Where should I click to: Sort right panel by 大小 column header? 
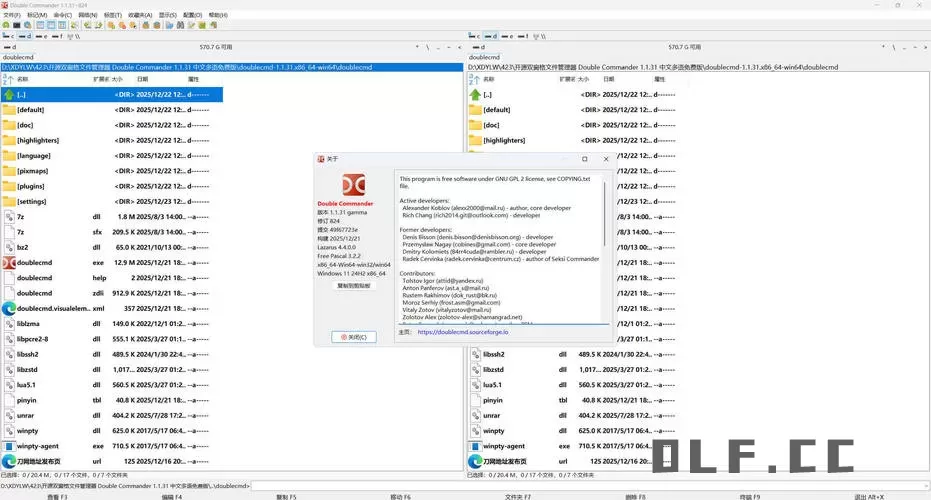click(x=583, y=79)
